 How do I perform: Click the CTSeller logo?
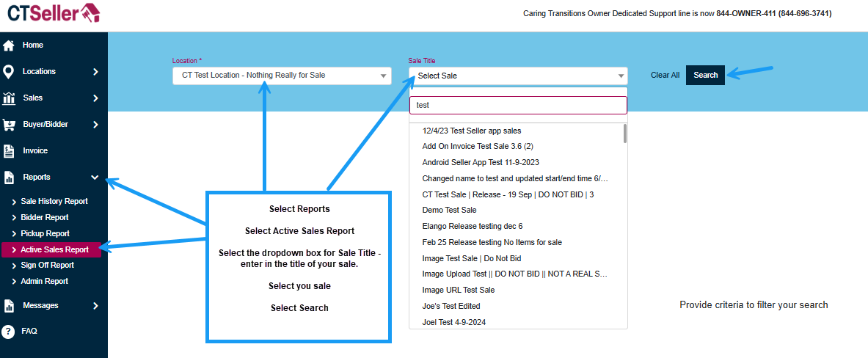click(x=54, y=12)
